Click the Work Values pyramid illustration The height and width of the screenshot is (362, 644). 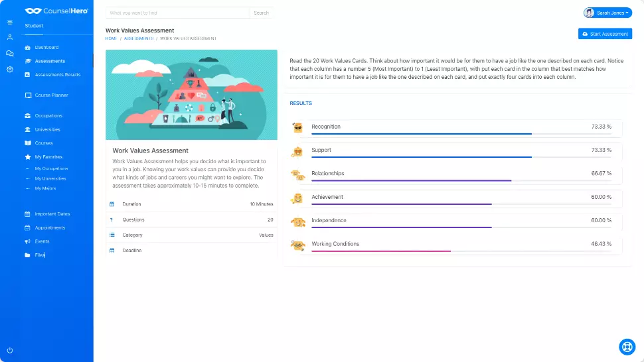(x=191, y=95)
